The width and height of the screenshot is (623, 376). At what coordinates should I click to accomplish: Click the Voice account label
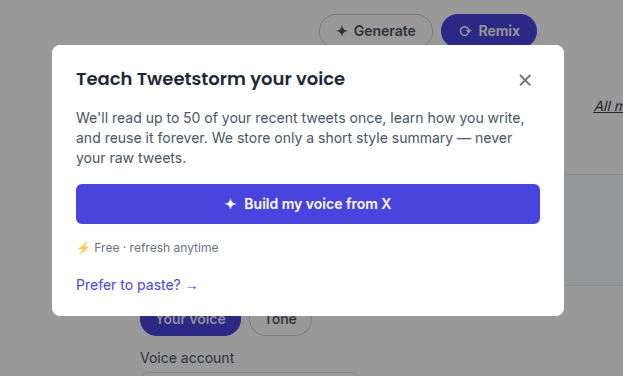click(x=187, y=358)
